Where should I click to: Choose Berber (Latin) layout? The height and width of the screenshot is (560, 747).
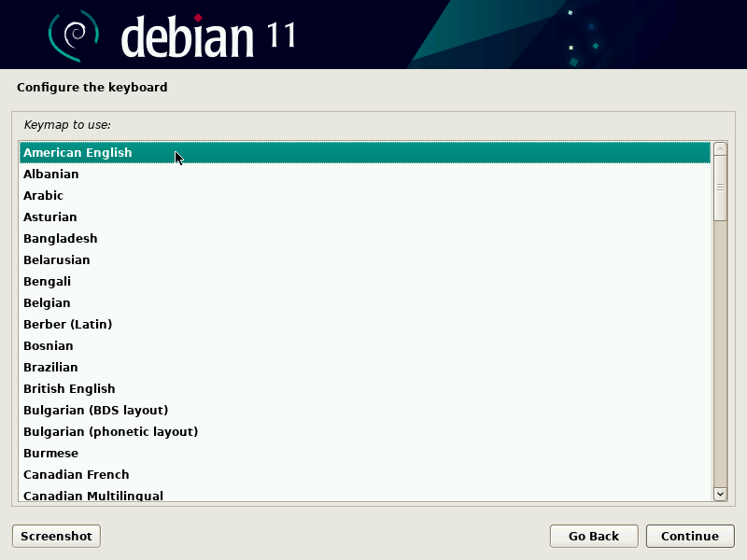tap(67, 324)
